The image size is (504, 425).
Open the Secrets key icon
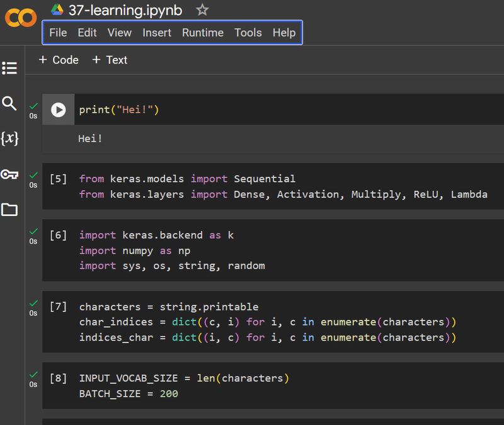tap(9, 174)
